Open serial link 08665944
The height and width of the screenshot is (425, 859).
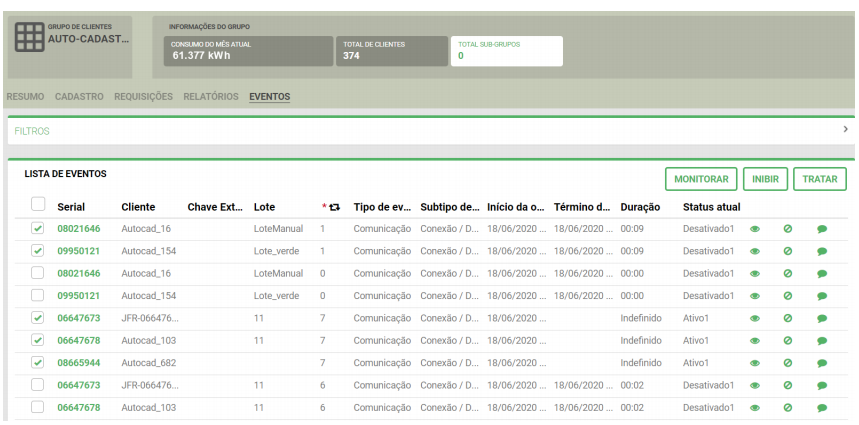(78, 363)
